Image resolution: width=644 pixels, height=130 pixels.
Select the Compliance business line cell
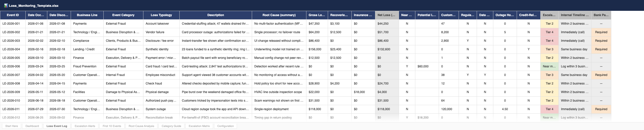(87, 41)
